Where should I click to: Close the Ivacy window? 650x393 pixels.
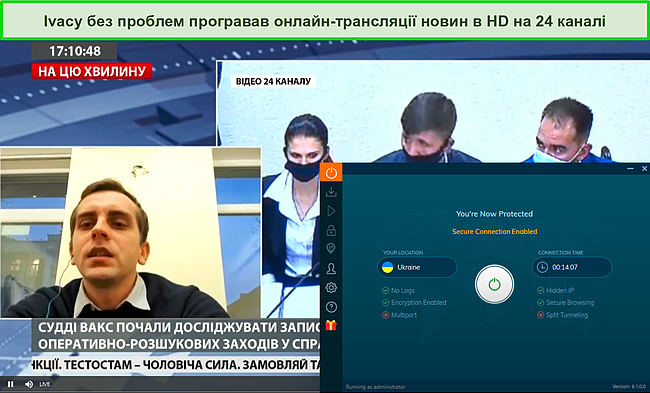click(644, 169)
